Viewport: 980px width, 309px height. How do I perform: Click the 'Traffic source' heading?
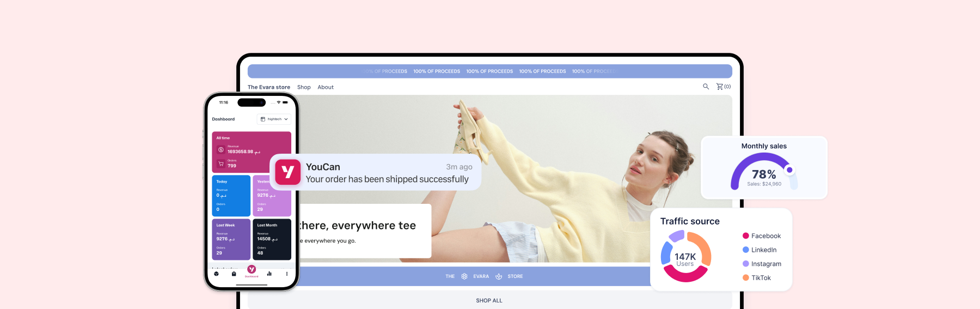pos(690,221)
